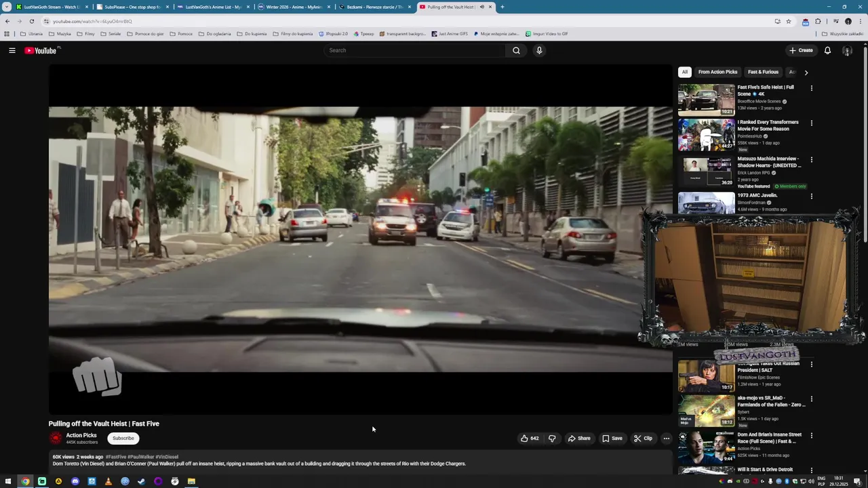Screen dimensions: 868x488
Task: Open File Explorer from the taskbar
Action: click(191, 481)
